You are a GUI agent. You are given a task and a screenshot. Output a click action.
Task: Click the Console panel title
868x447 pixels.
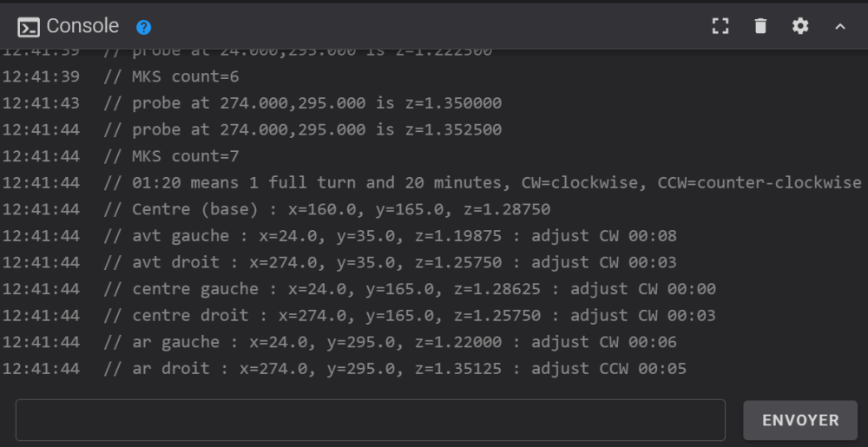point(82,26)
